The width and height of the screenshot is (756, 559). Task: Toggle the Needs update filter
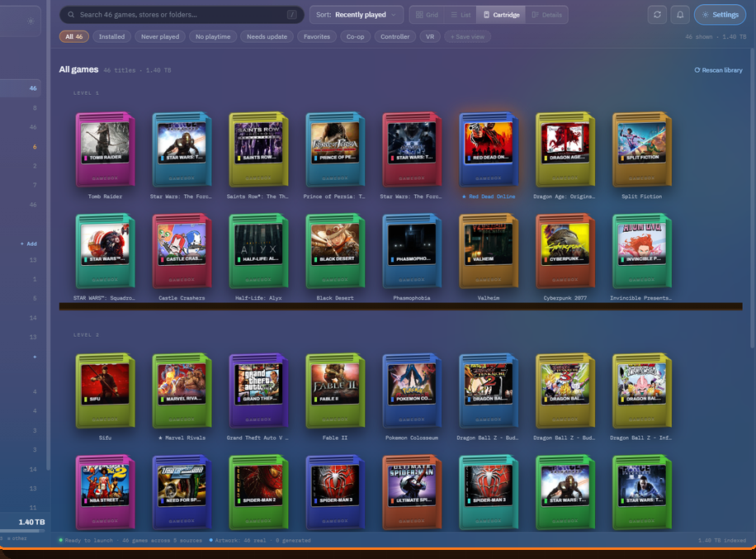[x=267, y=36]
